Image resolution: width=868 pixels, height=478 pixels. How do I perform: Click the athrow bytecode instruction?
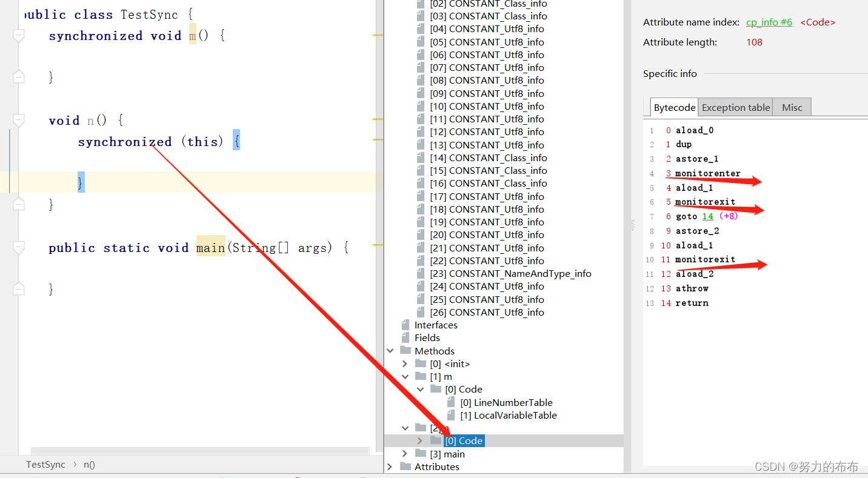click(692, 288)
